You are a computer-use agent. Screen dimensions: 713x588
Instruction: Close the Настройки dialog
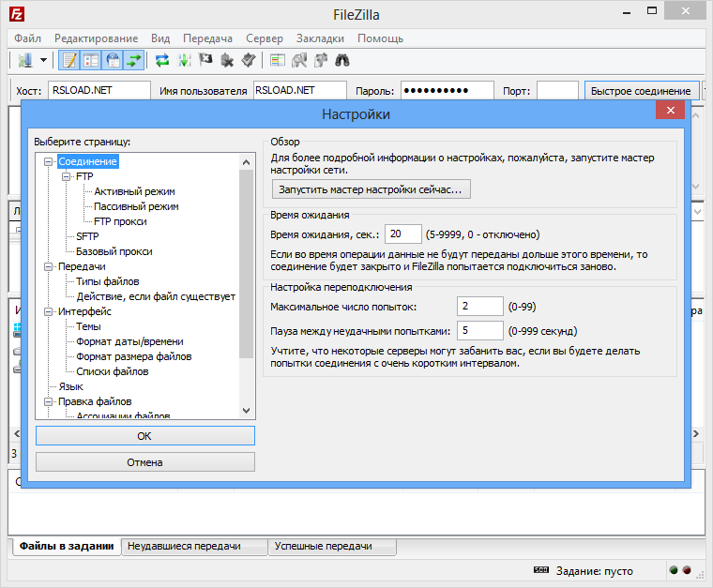click(670, 110)
